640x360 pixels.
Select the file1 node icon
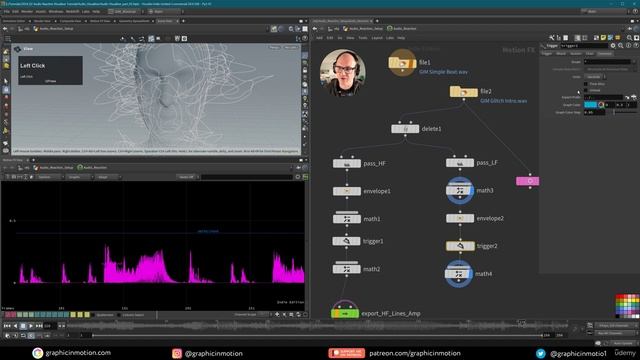click(402, 63)
